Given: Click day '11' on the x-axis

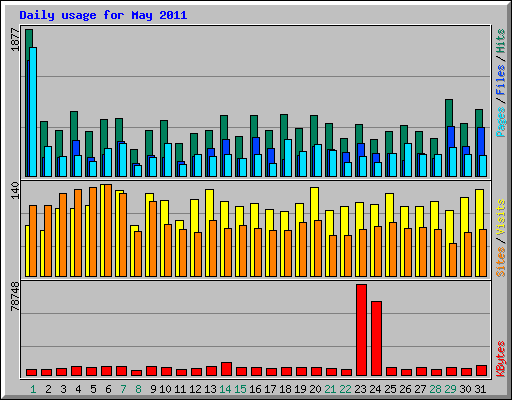Looking at the screenshot, I should 180,389.
